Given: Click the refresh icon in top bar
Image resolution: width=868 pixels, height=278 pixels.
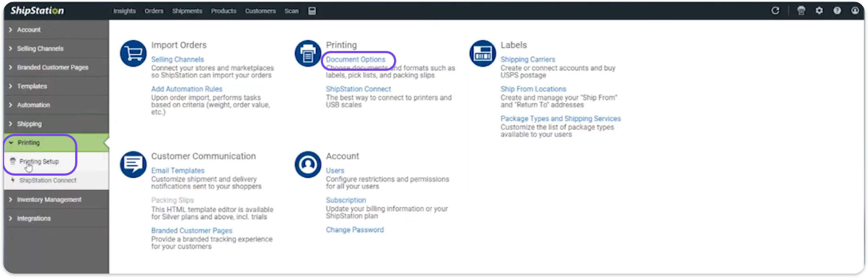Looking at the screenshot, I should (775, 11).
